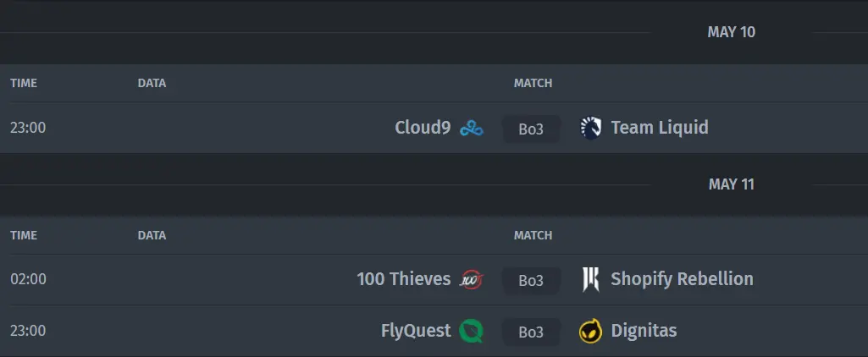This screenshot has width=868, height=357.
Task: Open the Dignitas team name link
Action: 644,331
